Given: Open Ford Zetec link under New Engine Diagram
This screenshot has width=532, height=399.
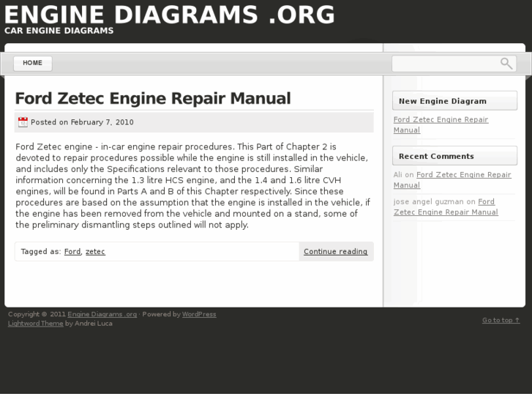Looking at the screenshot, I should pos(441,124).
